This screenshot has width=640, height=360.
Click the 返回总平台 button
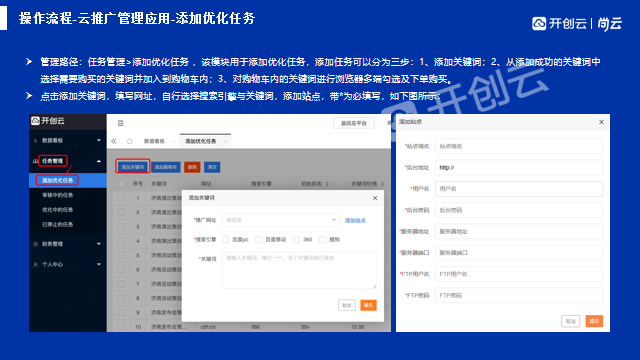[x=354, y=123]
